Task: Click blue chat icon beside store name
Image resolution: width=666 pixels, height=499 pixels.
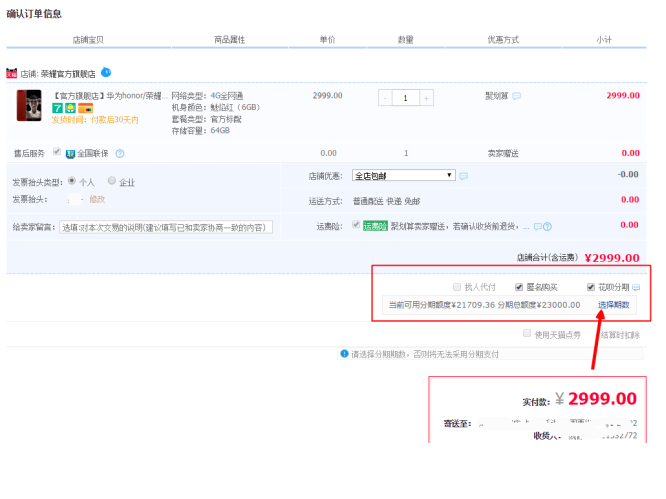Action: click(106, 72)
